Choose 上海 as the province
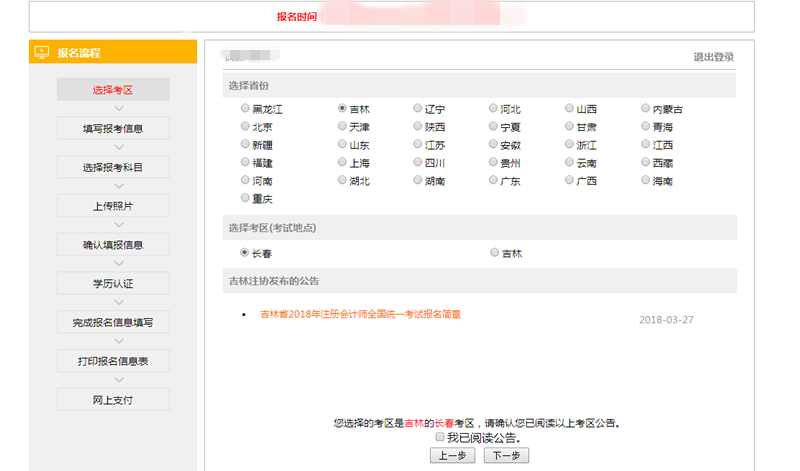This screenshot has height=471, width=800. tap(343, 163)
